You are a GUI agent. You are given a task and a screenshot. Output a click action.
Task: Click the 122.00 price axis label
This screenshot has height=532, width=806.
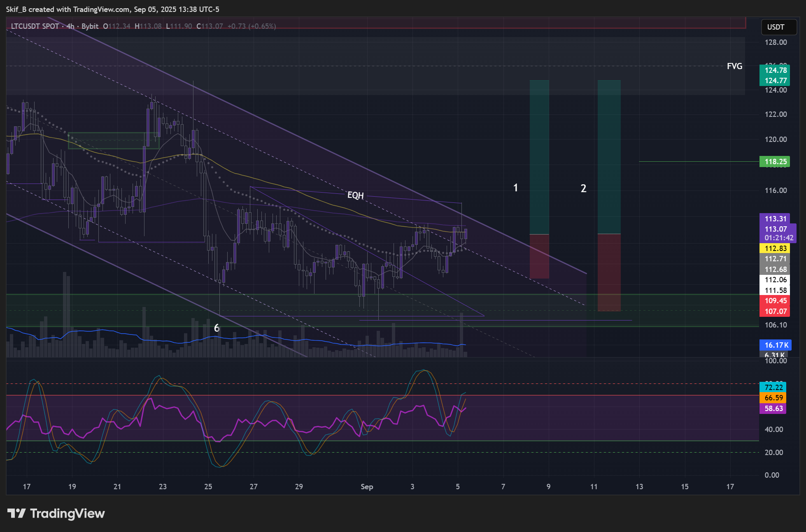tap(776, 114)
